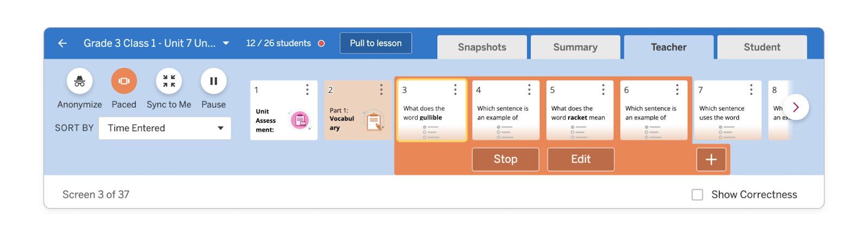Enable the Show Correctness checkbox

(x=697, y=195)
